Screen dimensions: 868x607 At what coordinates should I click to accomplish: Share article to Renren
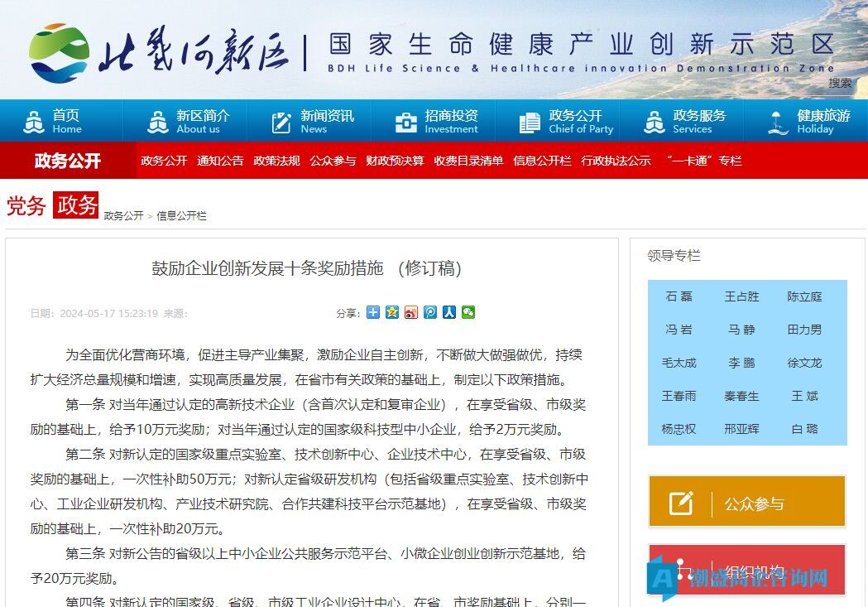click(449, 312)
